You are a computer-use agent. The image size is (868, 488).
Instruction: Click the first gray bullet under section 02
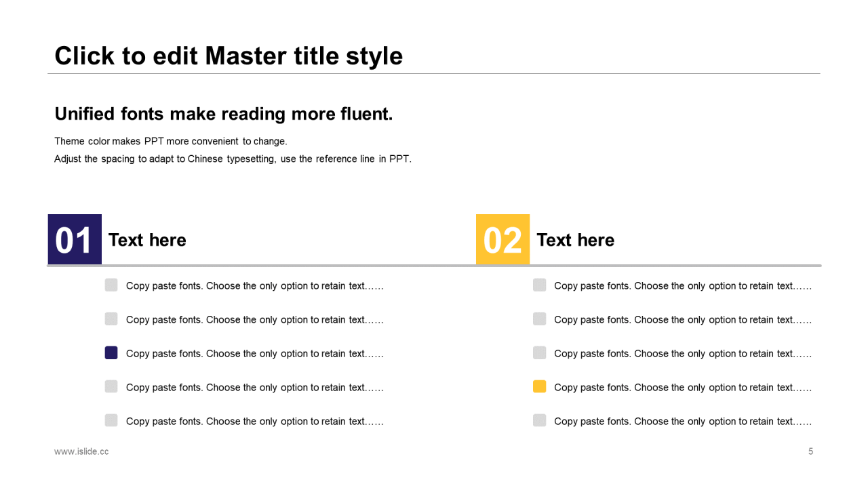click(539, 285)
